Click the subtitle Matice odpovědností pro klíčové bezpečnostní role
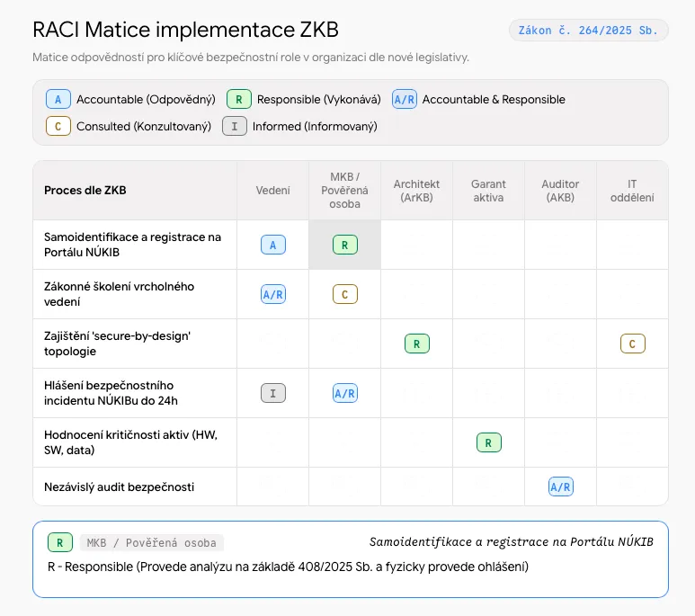The width and height of the screenshot is (695, 616). coord(251,58)
